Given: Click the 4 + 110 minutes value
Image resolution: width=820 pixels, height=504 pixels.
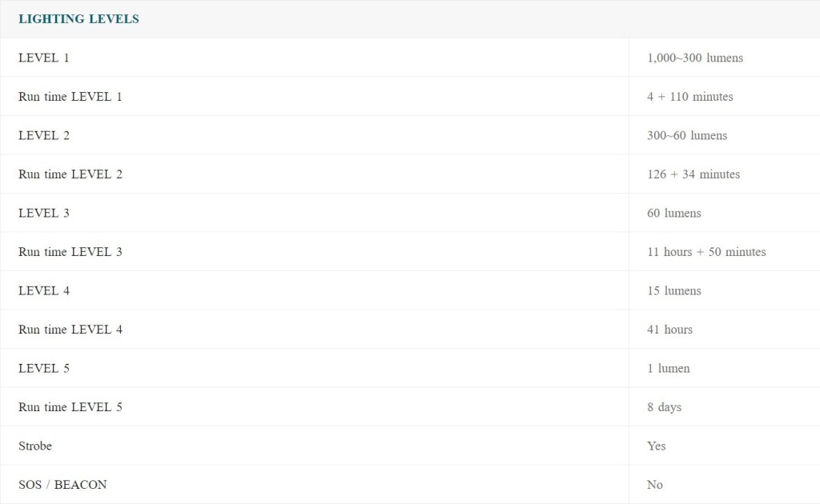Looking at the screenshot, I should [x=690, y=97].
